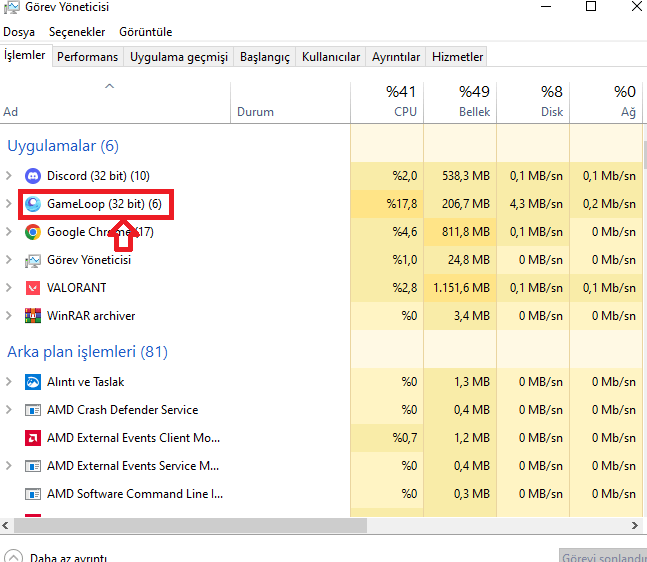The width and height of the screenshot is (647, 562).
Task: Sort by the Bellek column header
Action: (x=460, y=102)
